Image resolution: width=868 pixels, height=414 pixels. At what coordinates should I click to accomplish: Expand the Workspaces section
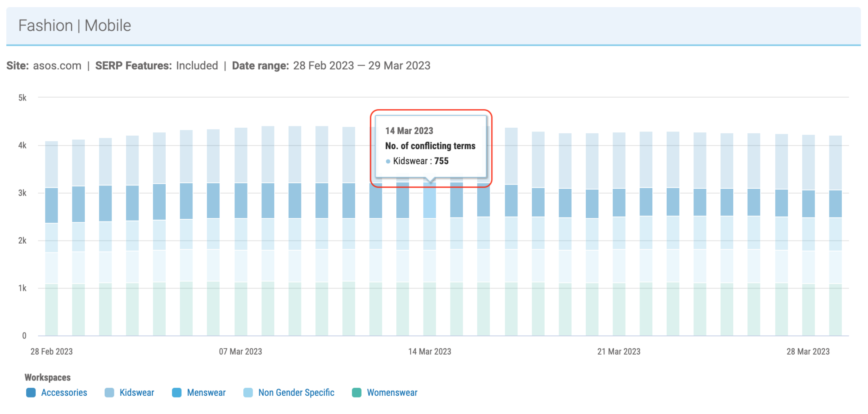47,377
